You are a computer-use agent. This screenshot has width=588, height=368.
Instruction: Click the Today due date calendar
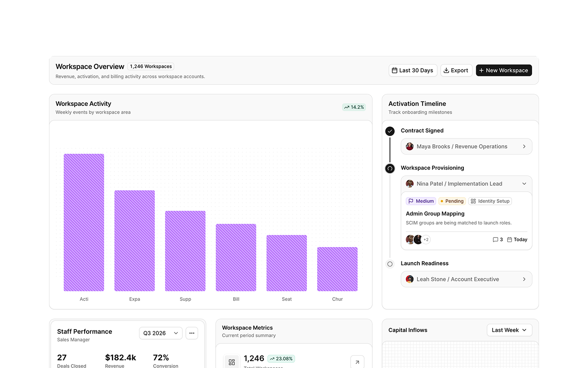pos(517,240)
